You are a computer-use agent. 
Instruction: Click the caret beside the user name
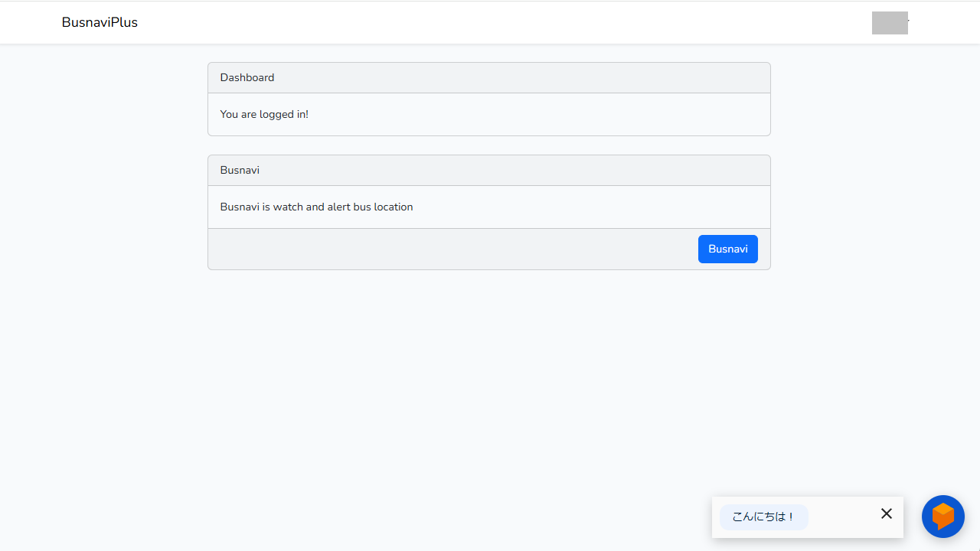pos(909,21)
